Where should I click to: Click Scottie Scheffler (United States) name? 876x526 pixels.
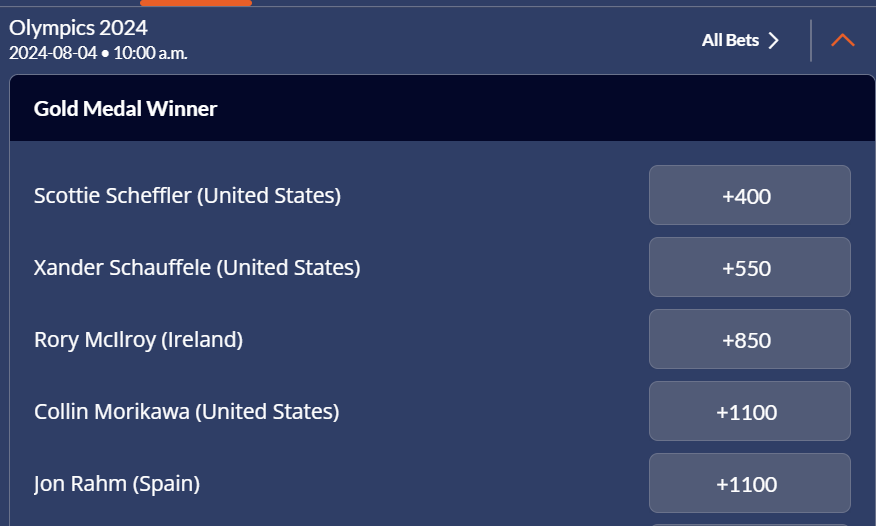(187, 196)
